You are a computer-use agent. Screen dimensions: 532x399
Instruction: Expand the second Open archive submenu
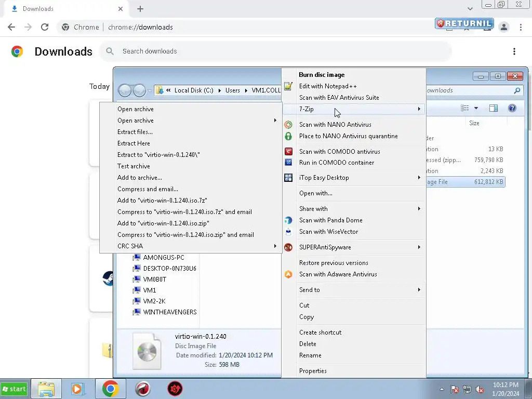pyautogui.click(x=275, y=121)
